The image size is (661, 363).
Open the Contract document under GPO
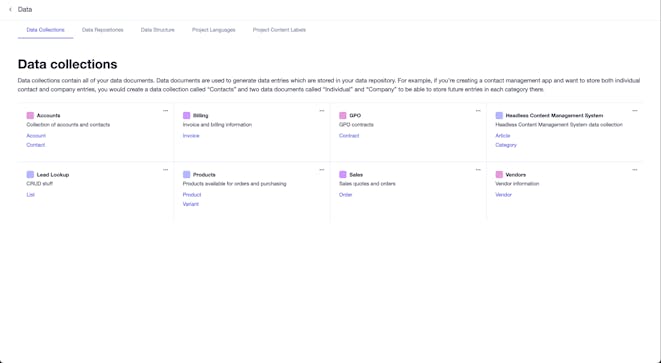(x=349, y=136)
